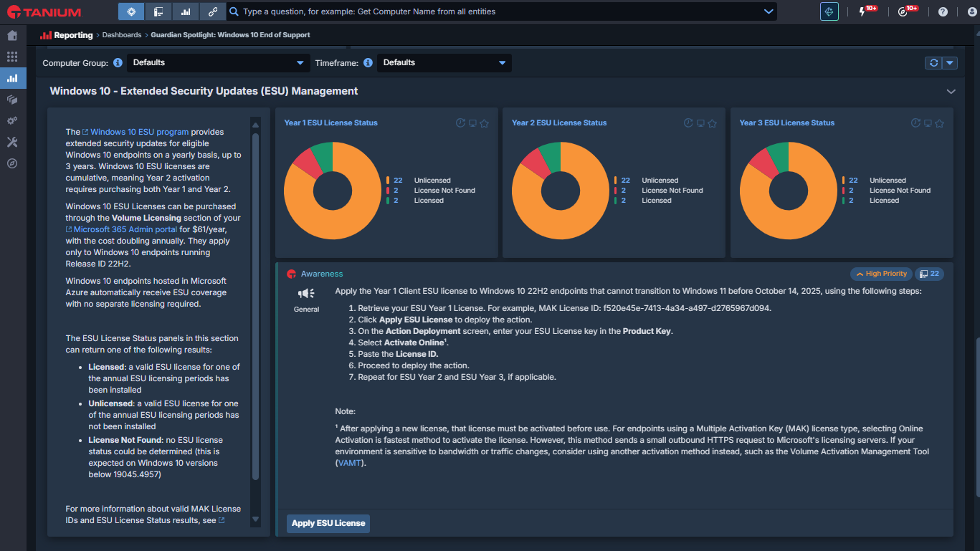Click the Tanium logo

point(43,12)
